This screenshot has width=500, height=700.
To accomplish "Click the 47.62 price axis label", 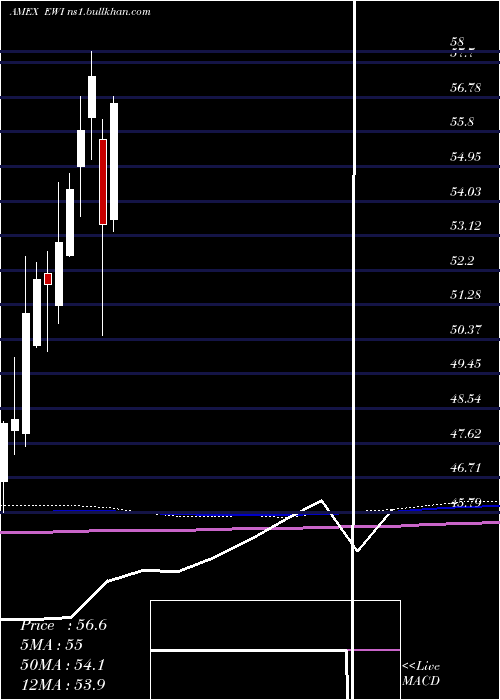I will (466, 433).
